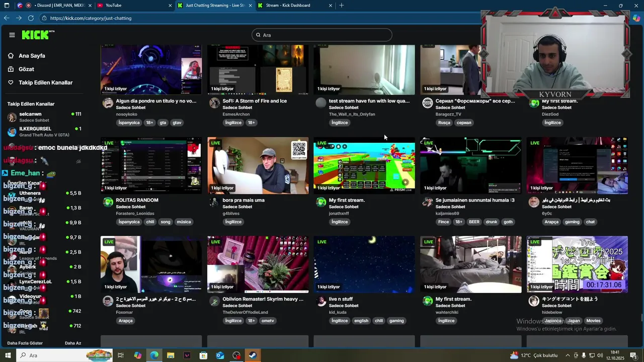Show hidden system tray icons chevron
The image size is (644, 362).
568,355
